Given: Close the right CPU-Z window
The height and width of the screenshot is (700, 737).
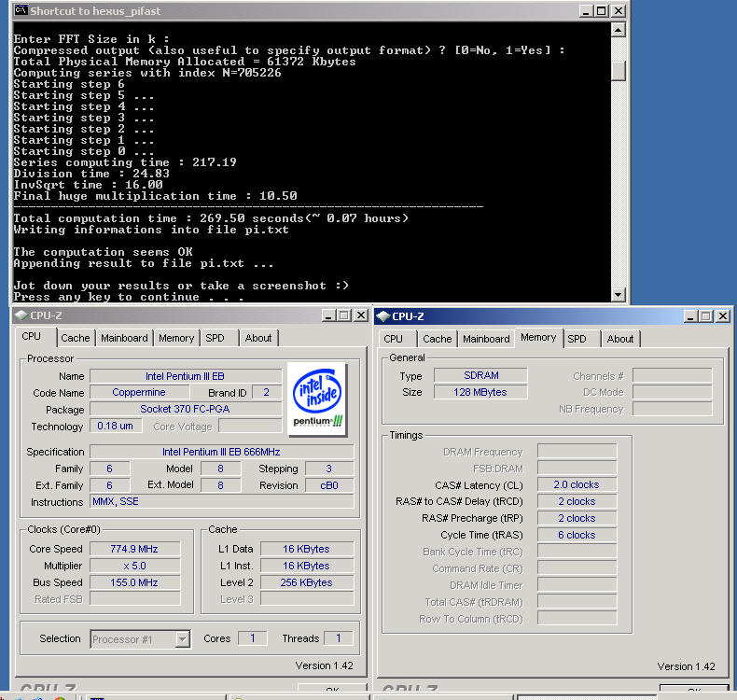Looking at the screenshot, I should click(723, 316).
